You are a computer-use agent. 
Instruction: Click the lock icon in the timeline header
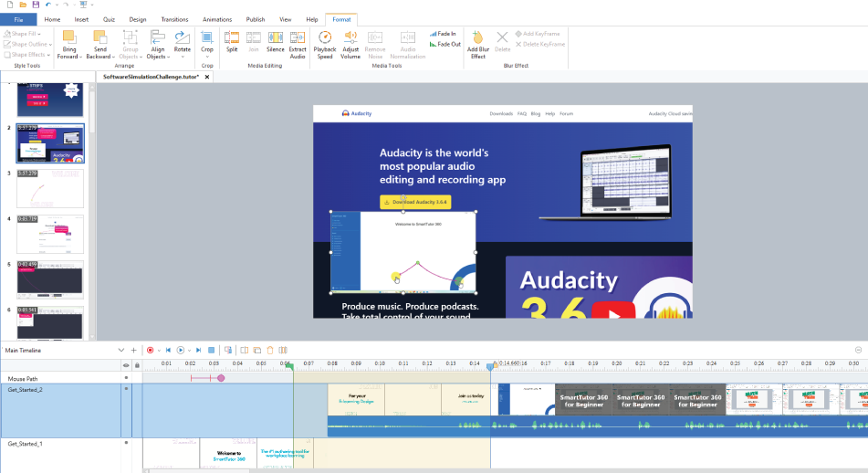point(137,365)
